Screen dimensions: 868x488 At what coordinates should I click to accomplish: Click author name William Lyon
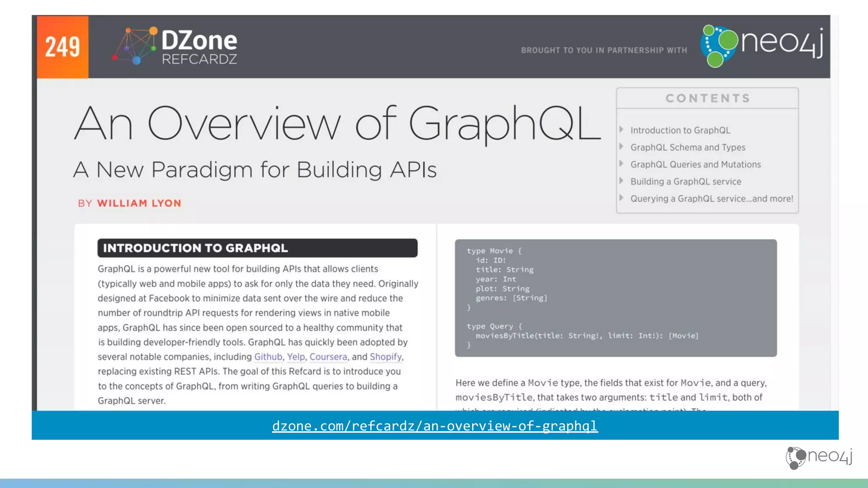pos(139,203)
